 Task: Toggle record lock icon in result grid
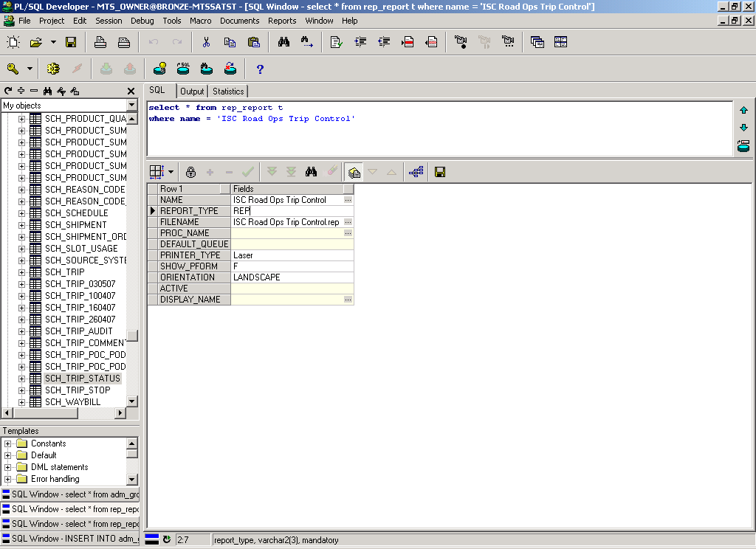pyautogui.click(x=191, y=172)
